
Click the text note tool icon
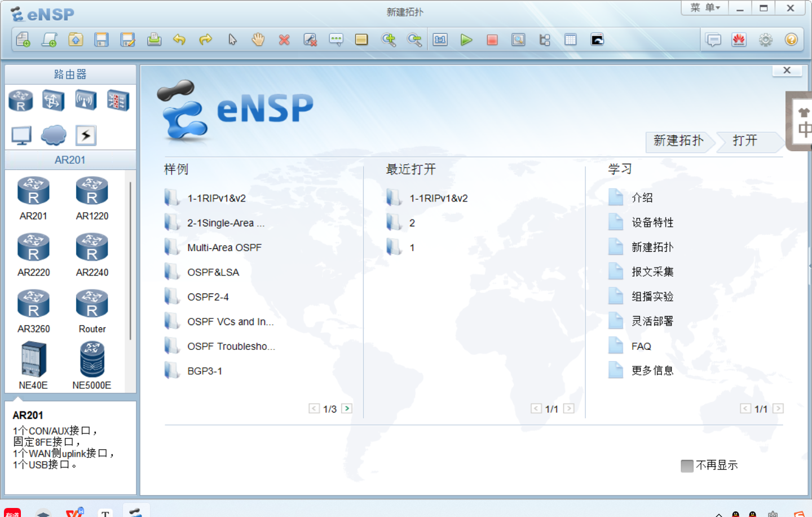tap(336, 40)
